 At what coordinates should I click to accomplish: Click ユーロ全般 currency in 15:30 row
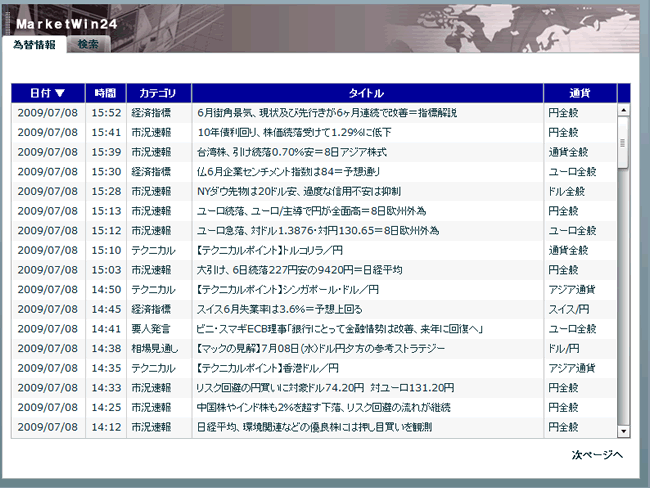[572, 172]
